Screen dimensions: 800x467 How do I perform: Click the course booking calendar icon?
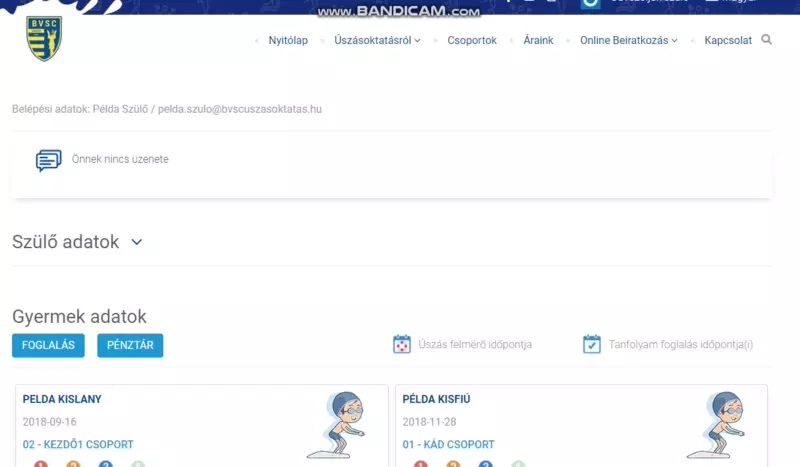tap(592, 345)
